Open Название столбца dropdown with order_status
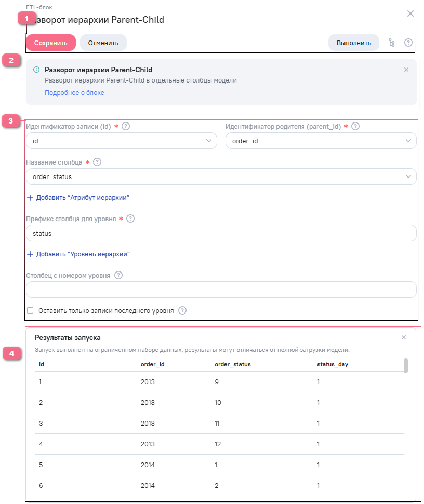 [x=221, y=176]
